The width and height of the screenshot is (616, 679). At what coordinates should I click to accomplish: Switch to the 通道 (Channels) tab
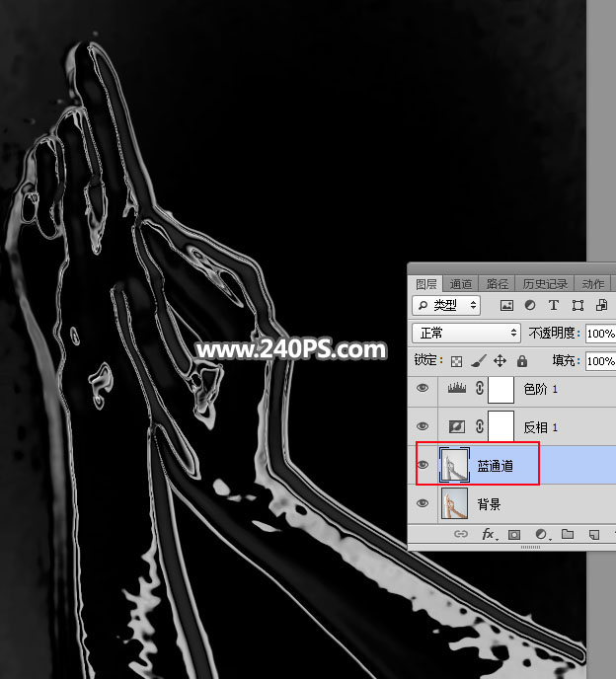click(460, 284)
